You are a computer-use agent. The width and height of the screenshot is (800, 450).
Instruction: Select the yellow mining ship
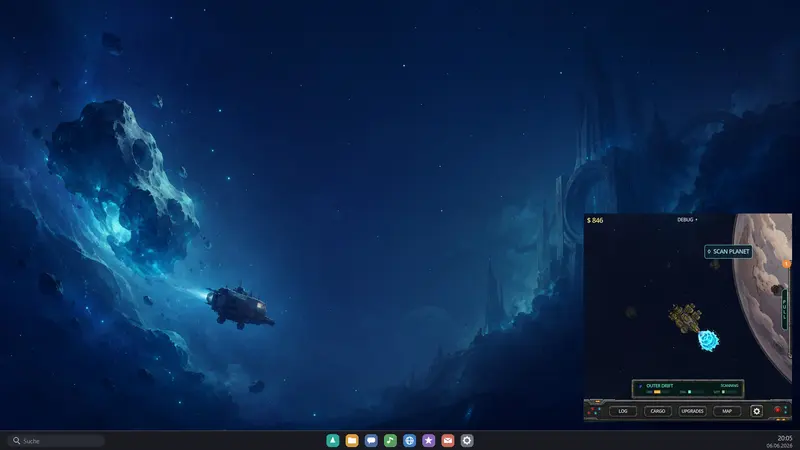685,317
